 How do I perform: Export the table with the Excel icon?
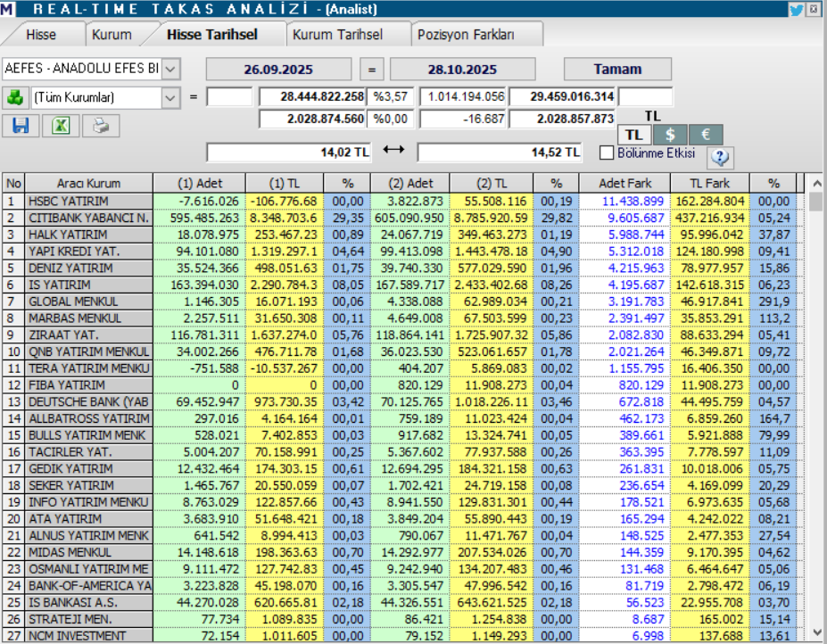pos(61,126)
